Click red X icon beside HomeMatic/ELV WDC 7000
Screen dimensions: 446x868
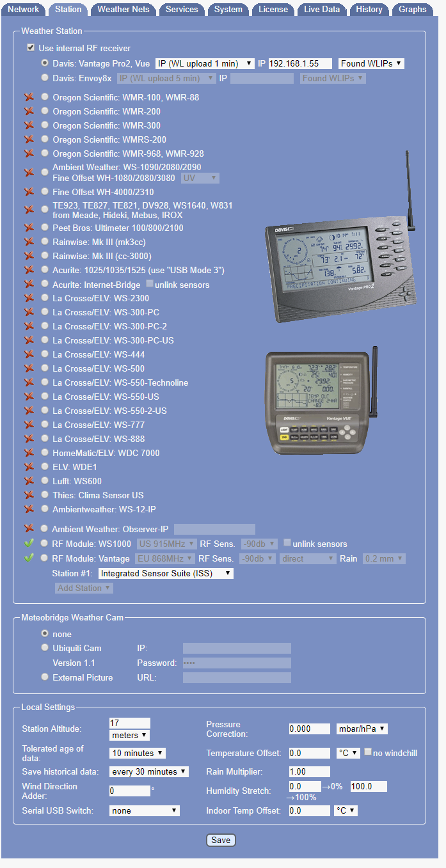coord(29,453)
